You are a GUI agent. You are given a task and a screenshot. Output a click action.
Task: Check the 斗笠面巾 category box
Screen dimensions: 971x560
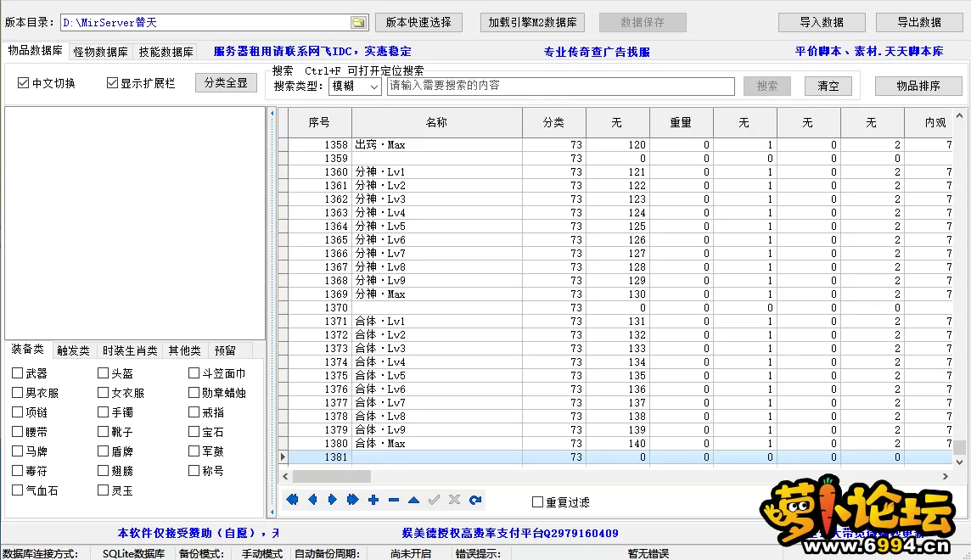tap(194, 373)
